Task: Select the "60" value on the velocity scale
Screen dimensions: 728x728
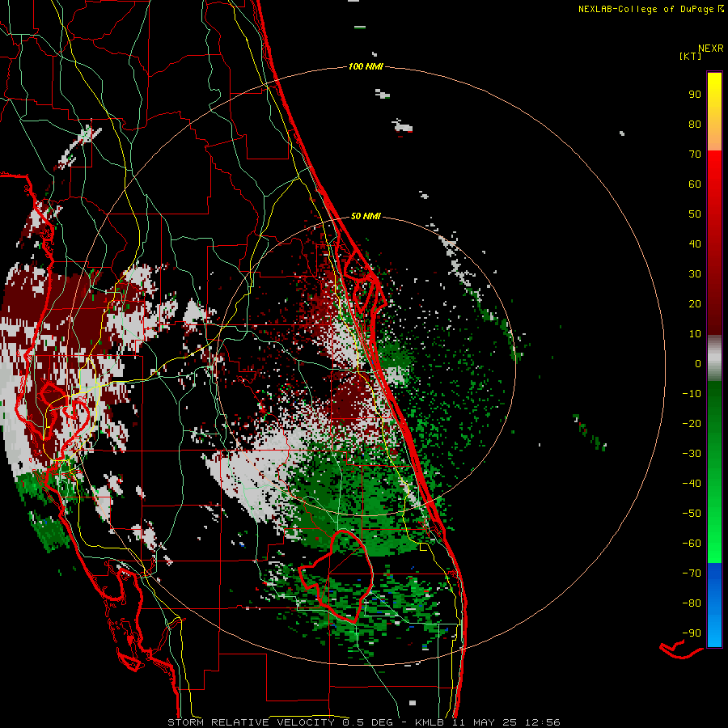Action: (x=695, y=184)
